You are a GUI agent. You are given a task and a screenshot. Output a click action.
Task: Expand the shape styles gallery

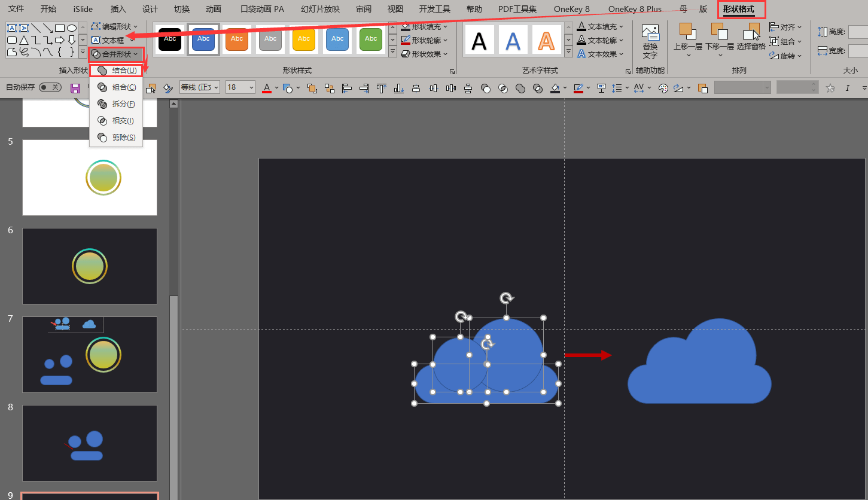pos(392,53)
